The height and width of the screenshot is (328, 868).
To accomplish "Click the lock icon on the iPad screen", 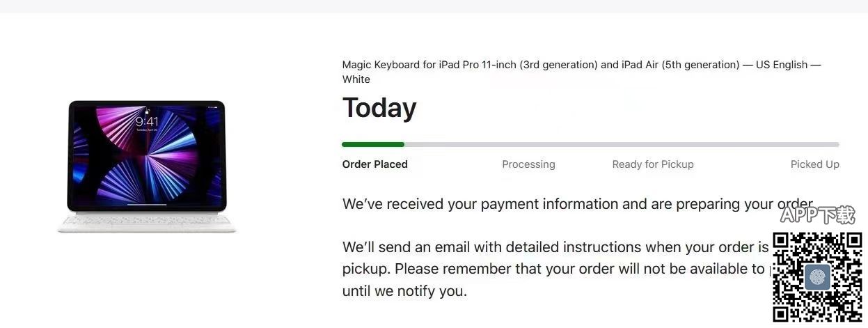I will pyautogui.click(x=147, y=111).
